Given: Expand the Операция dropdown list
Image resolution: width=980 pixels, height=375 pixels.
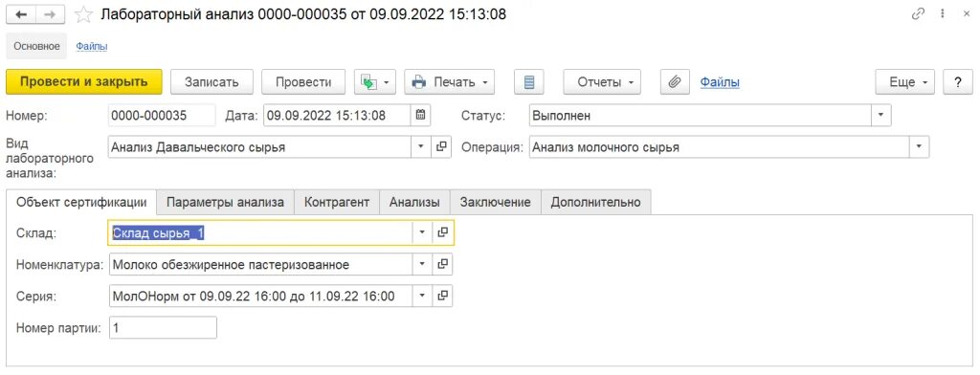Looking at the screenshot, I should click(920, 147).
